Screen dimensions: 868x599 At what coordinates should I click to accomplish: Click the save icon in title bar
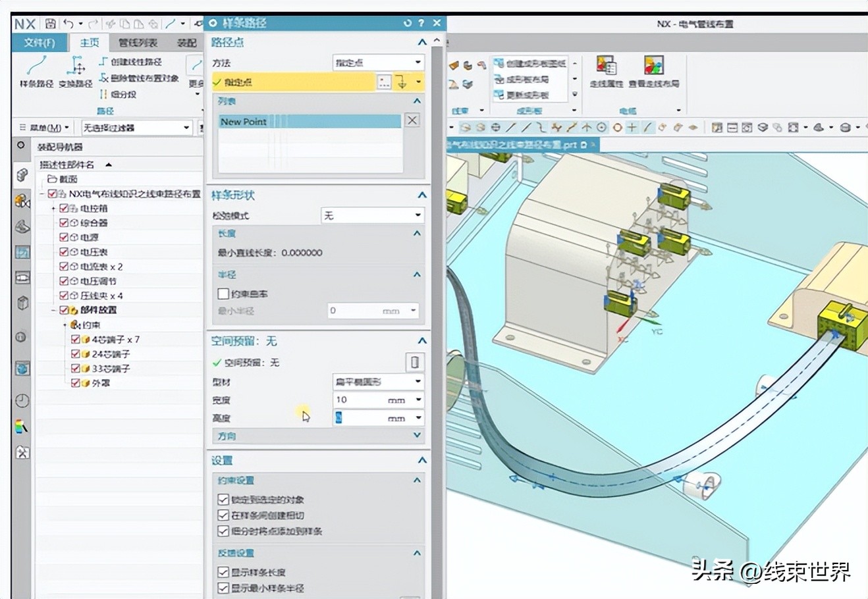coord(51,24)
